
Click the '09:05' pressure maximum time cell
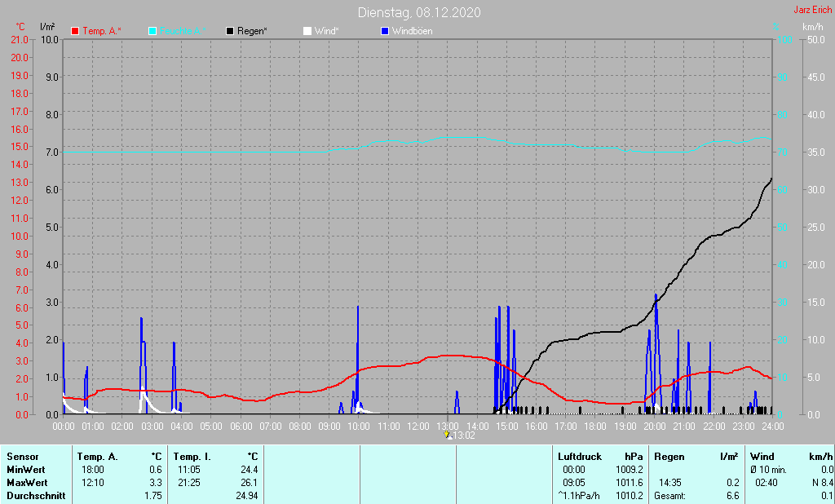pyautogui.click(x=574, y=483)
